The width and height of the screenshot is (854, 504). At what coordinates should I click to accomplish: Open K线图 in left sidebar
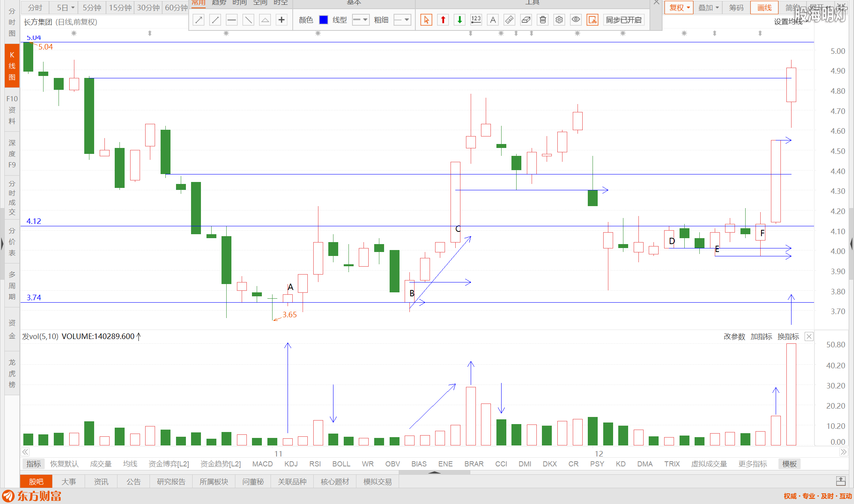(x=12, y=66)
